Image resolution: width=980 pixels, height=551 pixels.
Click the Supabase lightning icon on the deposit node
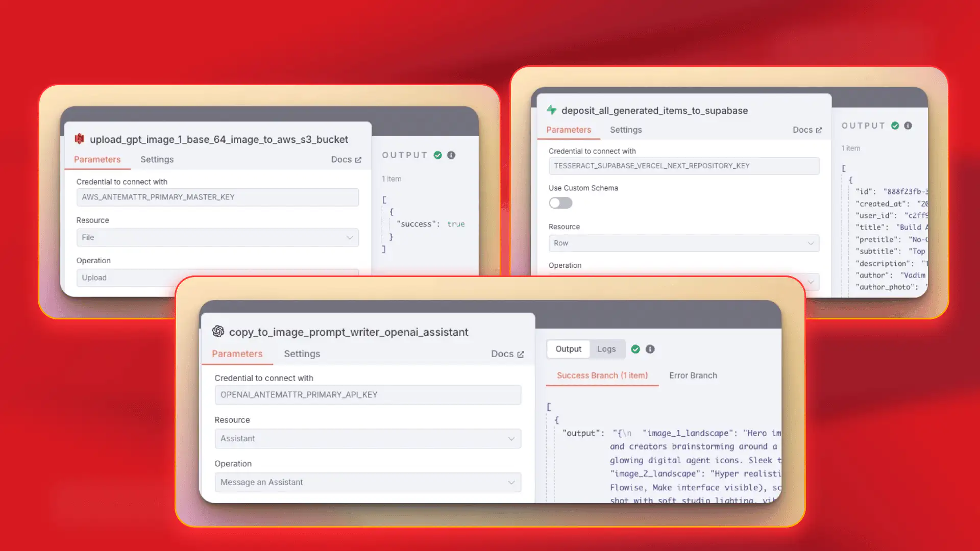(552, 110)
